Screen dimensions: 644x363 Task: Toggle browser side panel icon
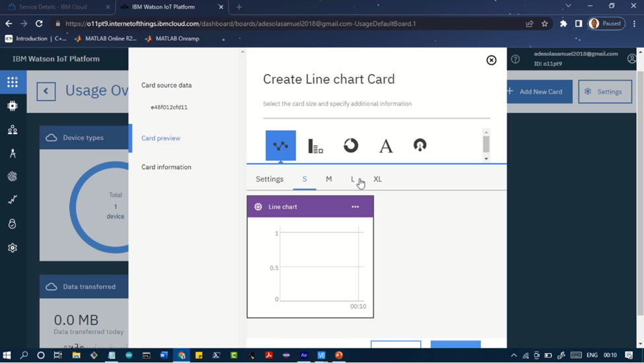pos(579,24)
